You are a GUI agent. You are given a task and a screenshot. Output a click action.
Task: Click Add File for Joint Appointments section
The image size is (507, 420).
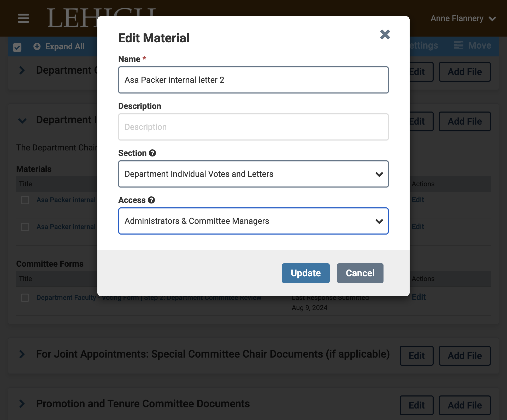tap(465, 356)
